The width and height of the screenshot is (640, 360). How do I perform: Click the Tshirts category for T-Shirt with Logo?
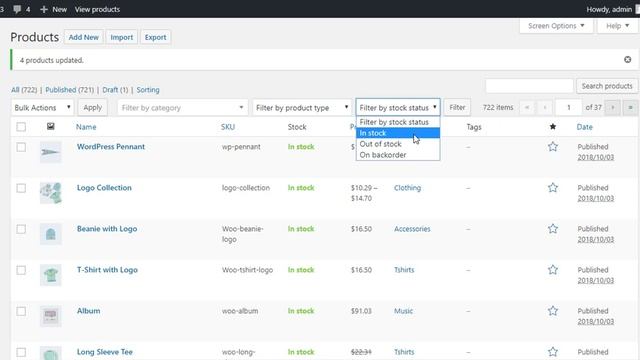point(404,270)
